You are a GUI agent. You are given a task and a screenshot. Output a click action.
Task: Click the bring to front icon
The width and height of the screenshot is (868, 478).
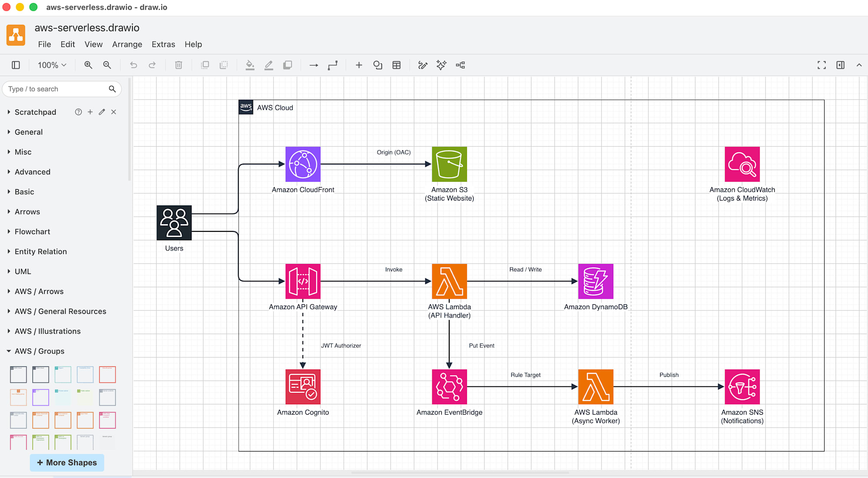coord(205,65)
